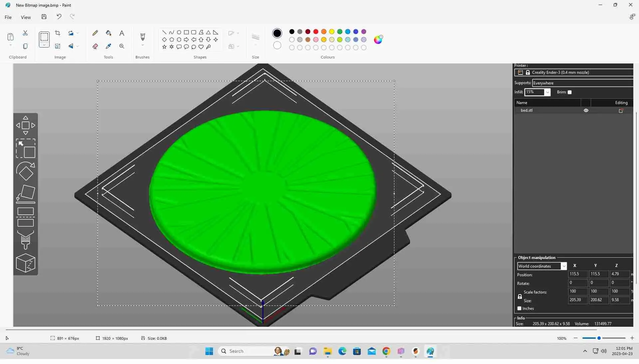639x364 pixels.
Task: Activate the Move tool in the slicer toolbar
Action: (x=26, y=125)
